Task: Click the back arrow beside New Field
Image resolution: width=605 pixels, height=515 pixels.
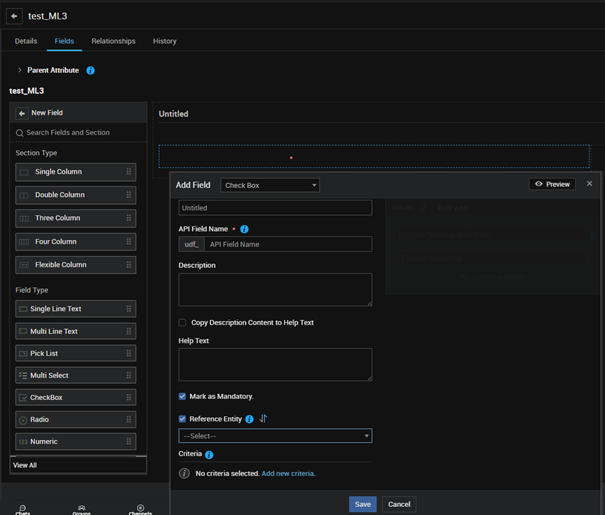Action: pos(22,113)
